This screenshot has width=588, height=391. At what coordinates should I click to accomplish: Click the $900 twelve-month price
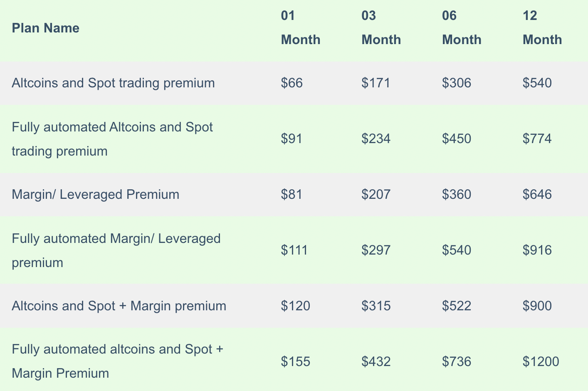pos(537,306)
